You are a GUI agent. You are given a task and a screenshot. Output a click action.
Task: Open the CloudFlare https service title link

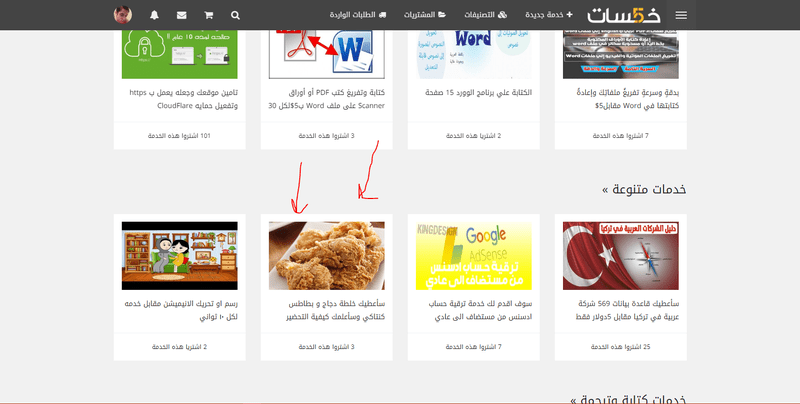tap(183, 99)
